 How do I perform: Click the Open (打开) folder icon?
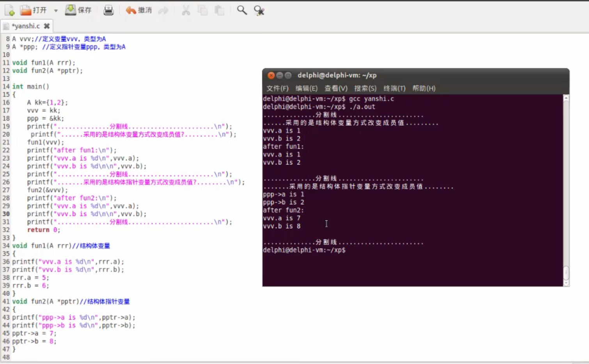pyautogui.click(x=26, y=10)
